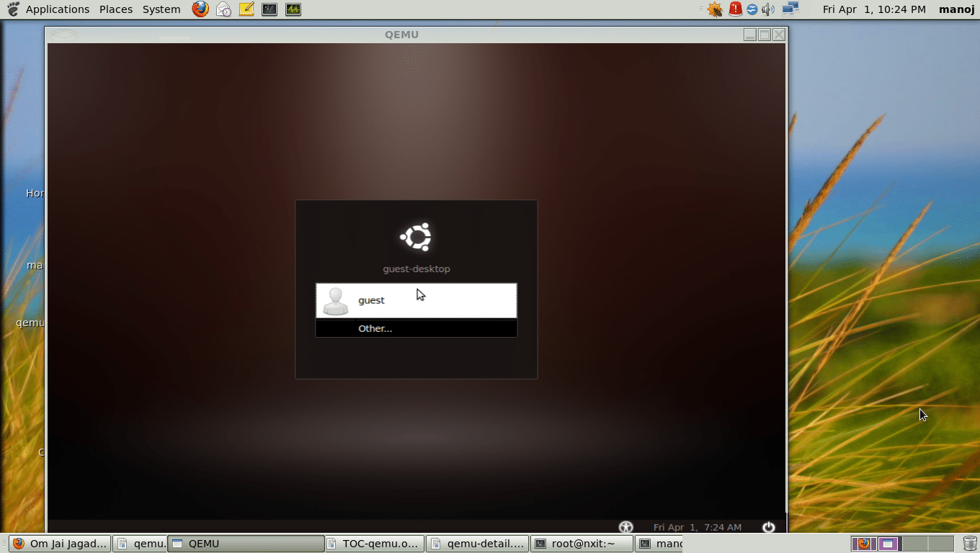The width and height of the screenshot is (980, 553).
Task: Choose Other... on the login list
Action: pyautogui.click(x=416, y=328)
